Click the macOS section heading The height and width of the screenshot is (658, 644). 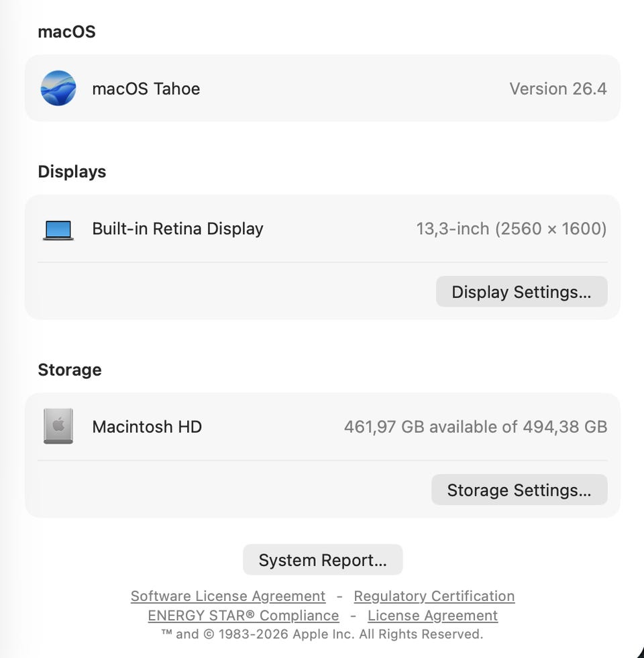66,32
